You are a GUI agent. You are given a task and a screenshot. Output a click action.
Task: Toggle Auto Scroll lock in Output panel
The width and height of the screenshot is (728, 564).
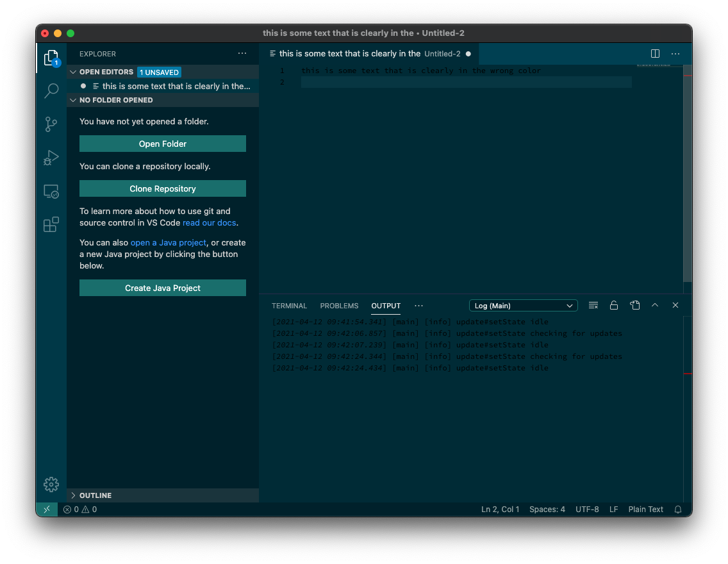(x=614, y=305)
